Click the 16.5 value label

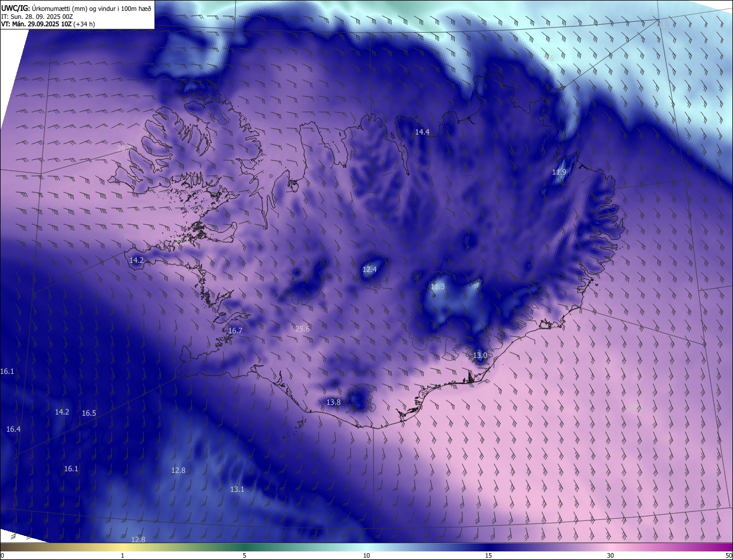pos(89,413)
